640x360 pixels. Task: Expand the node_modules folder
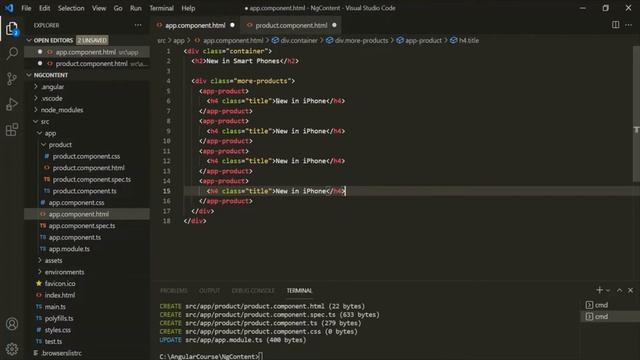(62, 110)
